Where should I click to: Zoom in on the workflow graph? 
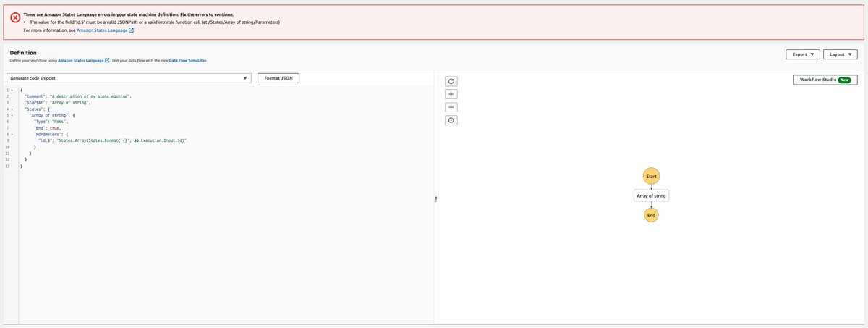coord(451,94)
